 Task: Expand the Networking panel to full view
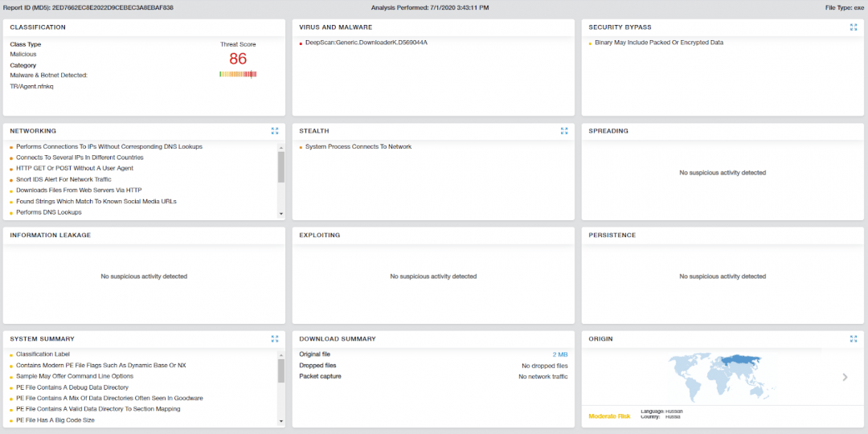(275, 131)
